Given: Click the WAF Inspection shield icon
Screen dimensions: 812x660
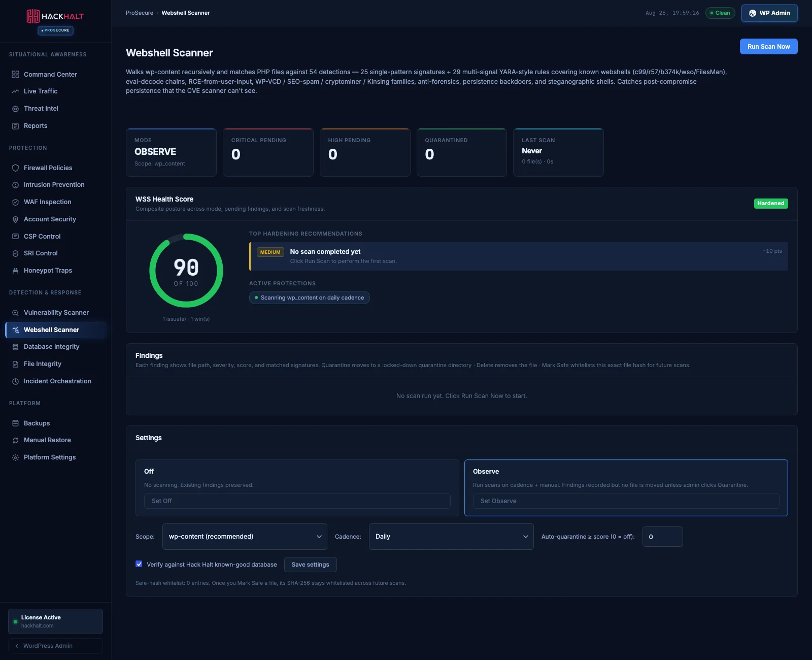Looking at the screenshot, I should point(15,202).
